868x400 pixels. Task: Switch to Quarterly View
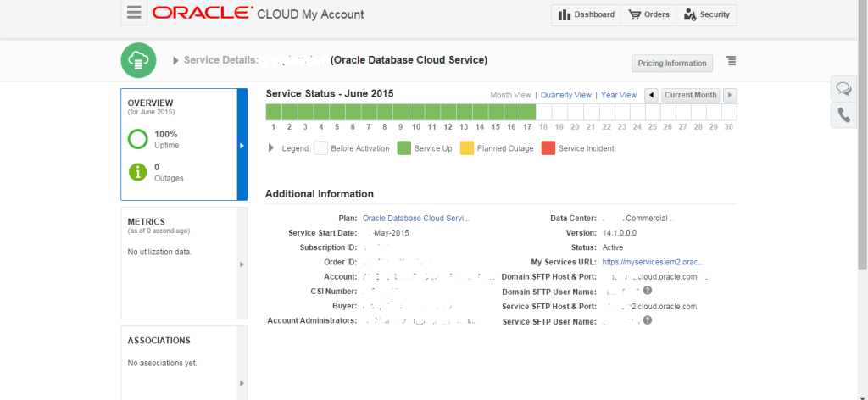(x=565, y=95)
